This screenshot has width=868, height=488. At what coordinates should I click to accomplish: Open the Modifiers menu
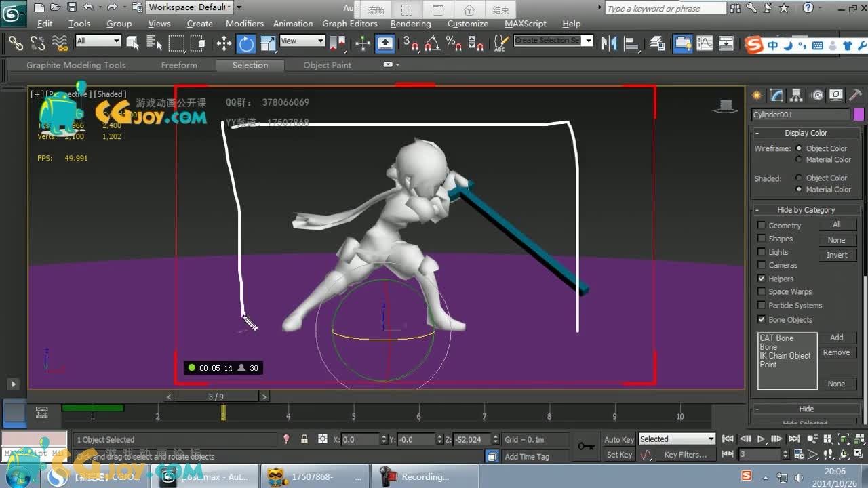tap(245, 24)
